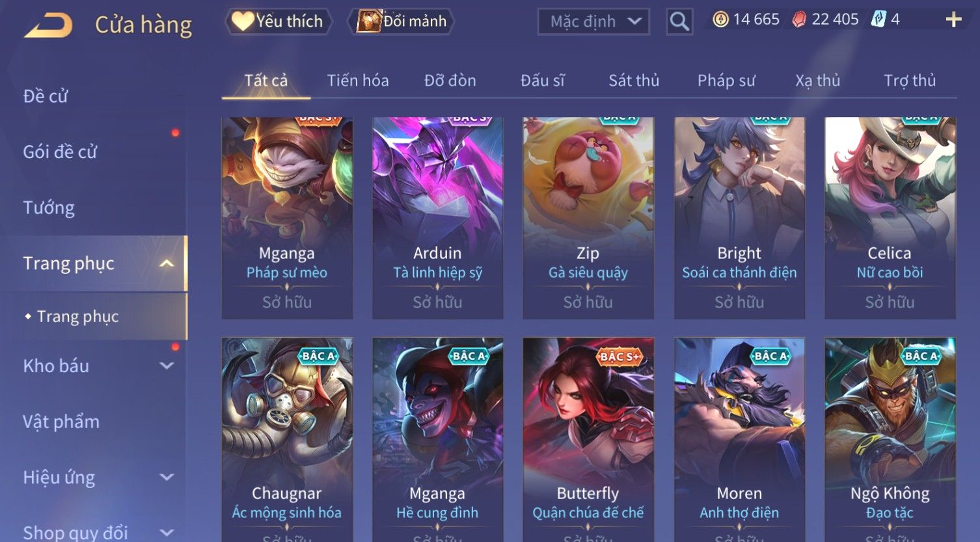Screen dimensions: 980x542
Task: Open Gói đề cử sidebar item
Action: pyautogui.click(x=60, y=152)
